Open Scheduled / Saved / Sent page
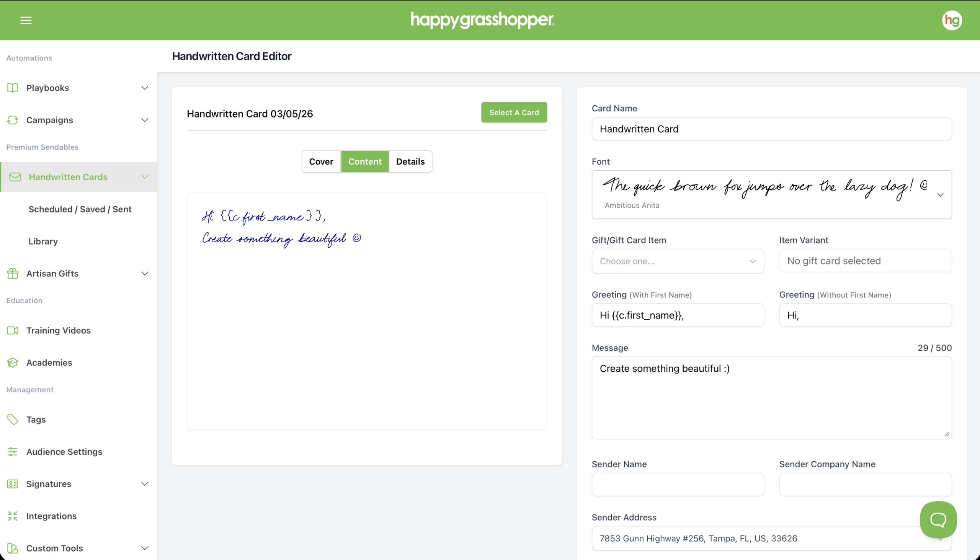This screenshot has width=980, height=560. tap(80, 209)
